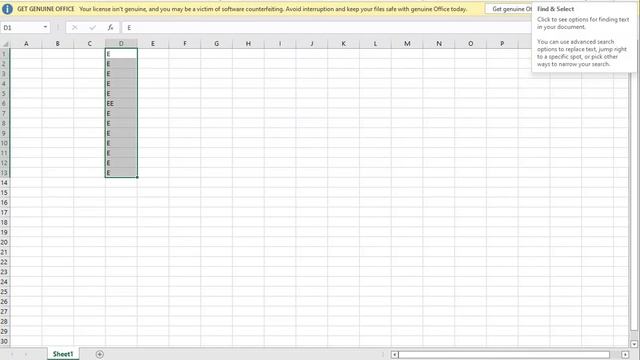Viewport: 640px width, 360px height.
Task: Click the Name Box showing D1
Action: (21, 27)
